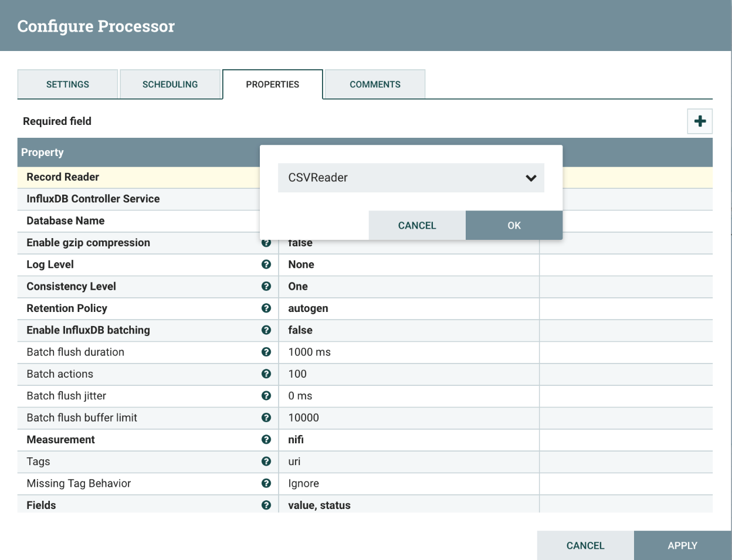
Task: Cancel the Record Reader popup
Action: 417,226
